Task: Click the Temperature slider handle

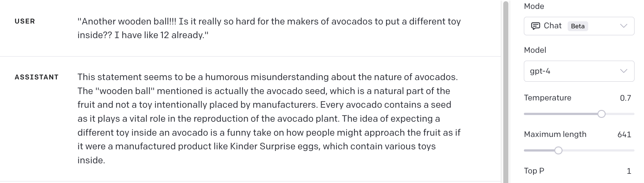Action: pos(601,114)
